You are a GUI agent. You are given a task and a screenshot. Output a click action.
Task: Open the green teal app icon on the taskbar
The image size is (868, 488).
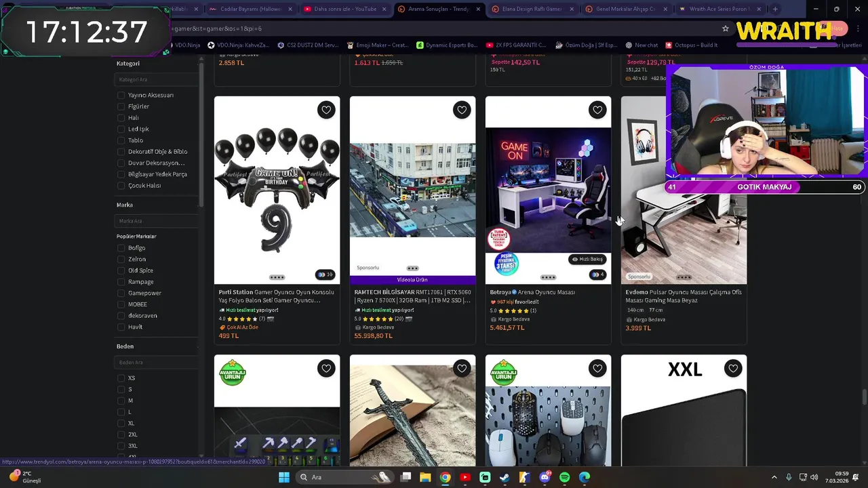[x=485, y=477]
